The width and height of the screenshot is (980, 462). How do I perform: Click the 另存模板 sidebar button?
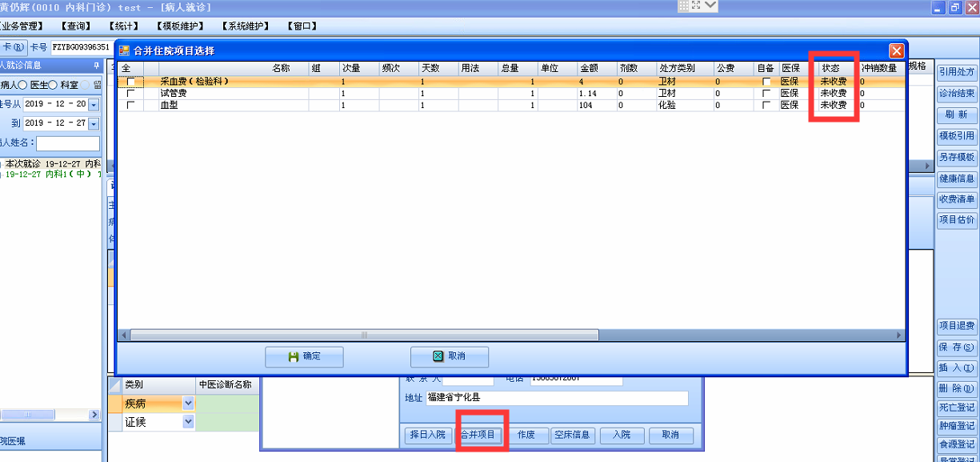pos(957,158)
